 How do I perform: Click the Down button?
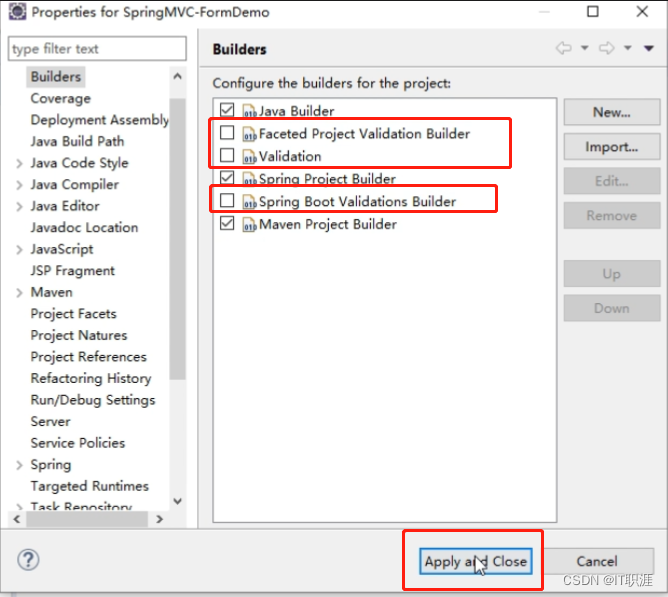click(x=612, y=308)
